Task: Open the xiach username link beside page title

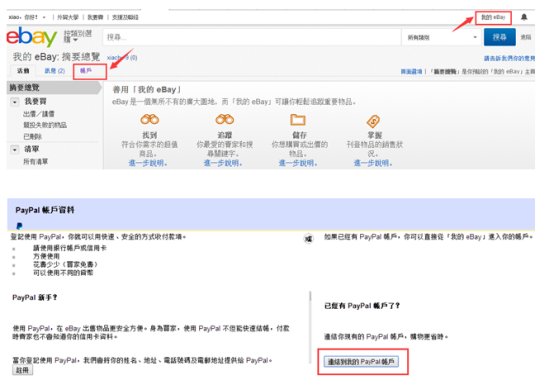Action: coord(118,58)
